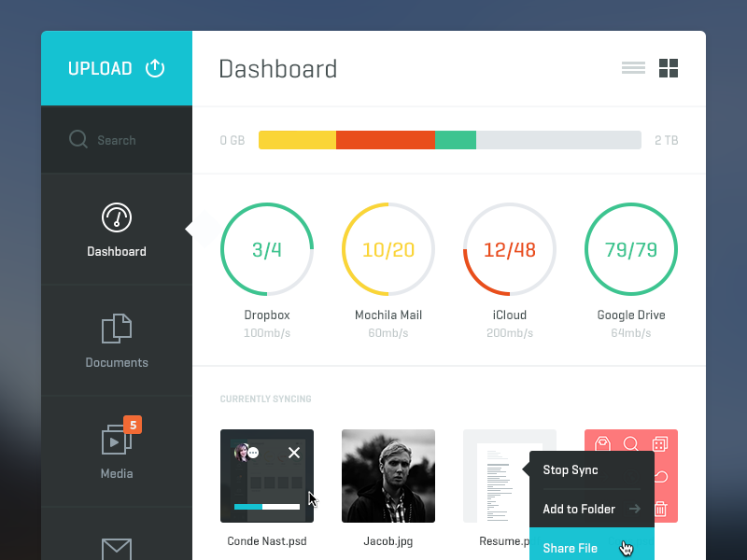Click the 0 GB storage label
Image resolution: width=747 pixels, height=560 pixels.
(232, 140)
